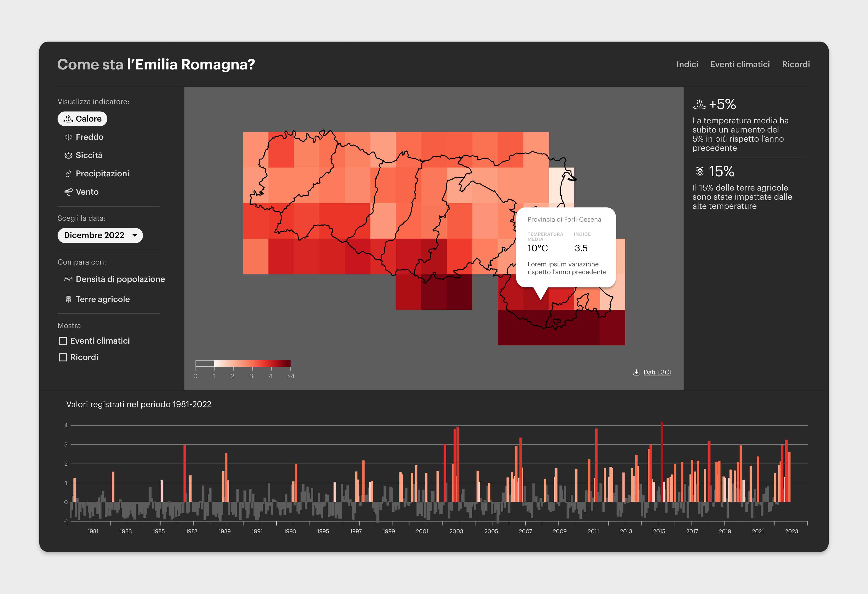This screenshot has width=868, height=594.
Task: Choose the Precipitazioni indicator option
Action: point(102,174)
